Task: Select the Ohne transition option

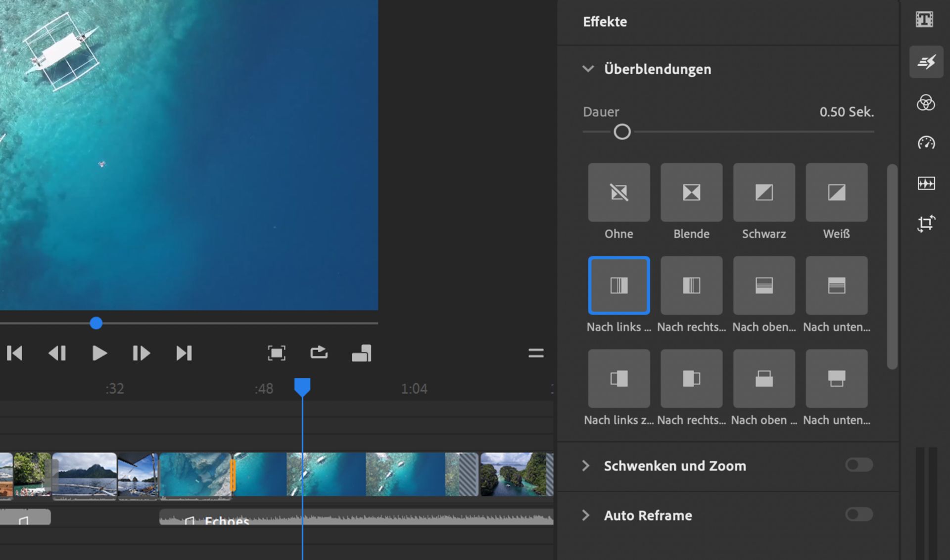Action: (618, 192)
